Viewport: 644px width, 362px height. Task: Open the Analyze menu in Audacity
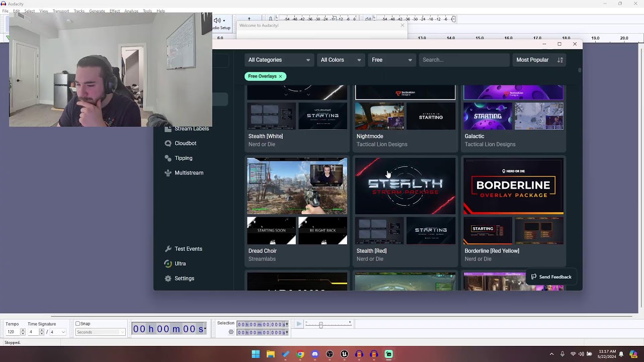(x=131, y=11)
